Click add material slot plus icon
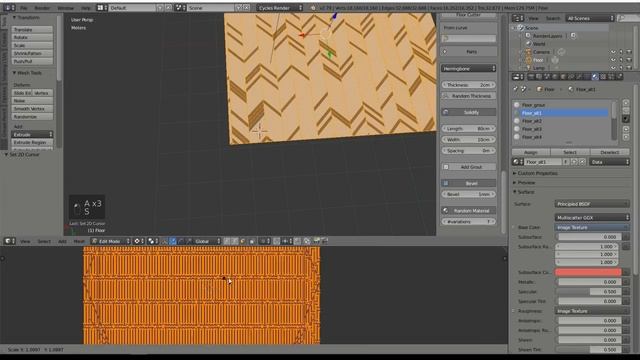Viewport: 640px width, 360px height. [x=626, y=103]
